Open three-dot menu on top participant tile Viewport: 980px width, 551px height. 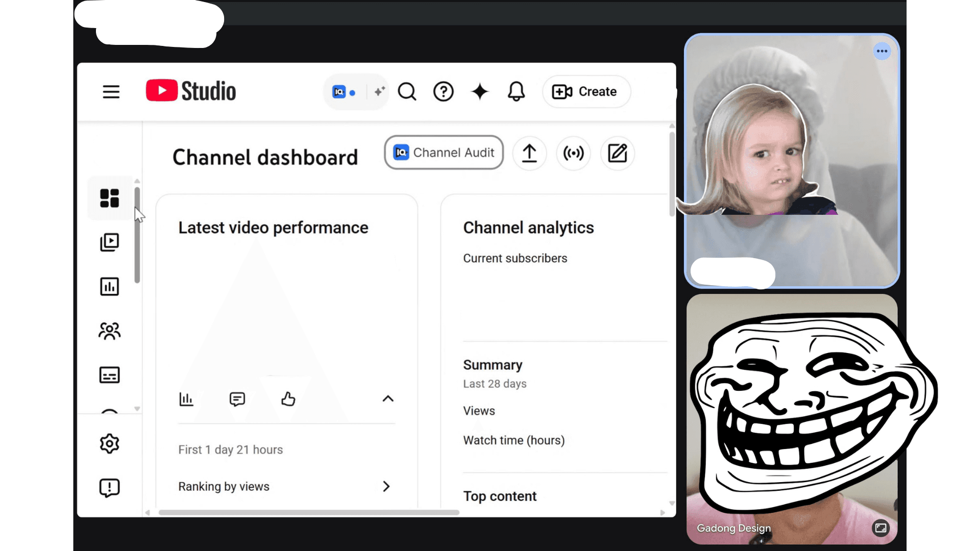pos(882,51)
